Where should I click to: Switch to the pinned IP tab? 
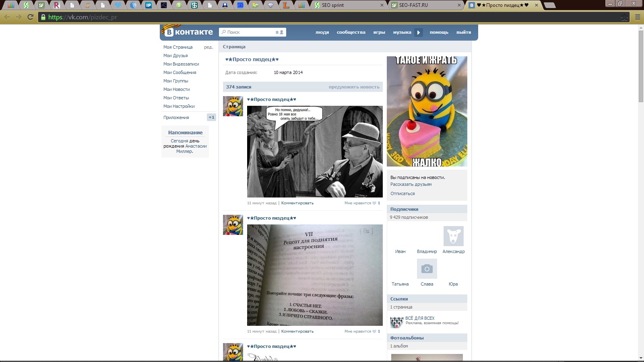[149, 5]
